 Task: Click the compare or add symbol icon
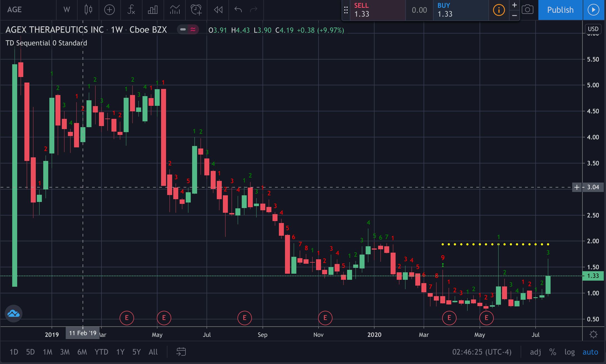coord(109,10)
